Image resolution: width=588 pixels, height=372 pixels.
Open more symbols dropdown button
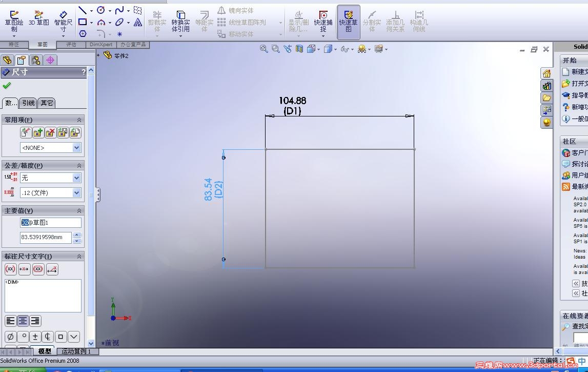click(73, 337)
